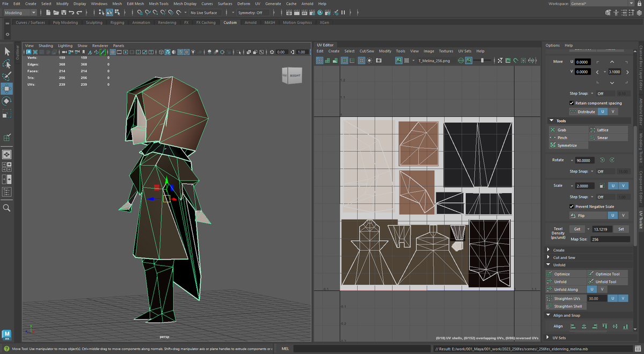Uncheck Retain component spacing
Screen dimensions: 644x354
(572, 103)
